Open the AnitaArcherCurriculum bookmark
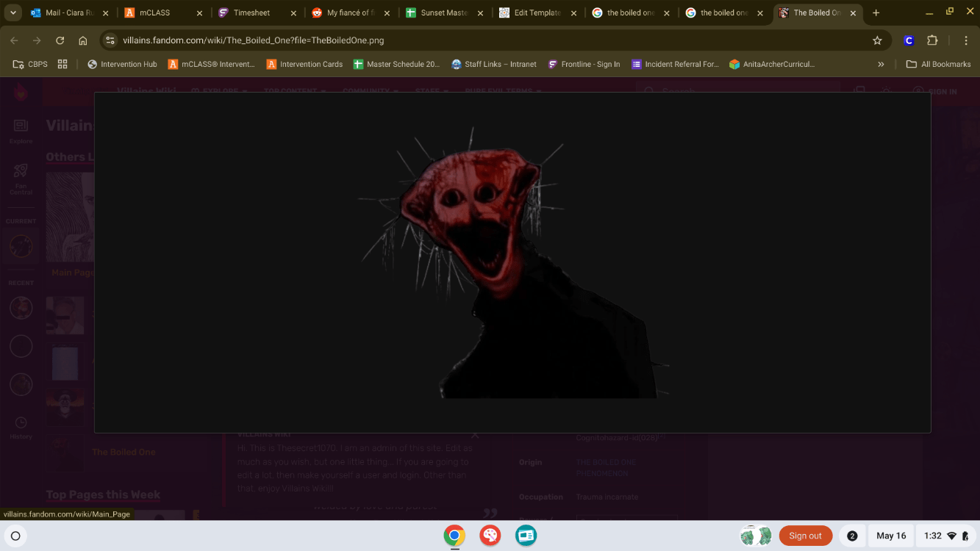 pyautogui.click(x=772, y=64)
